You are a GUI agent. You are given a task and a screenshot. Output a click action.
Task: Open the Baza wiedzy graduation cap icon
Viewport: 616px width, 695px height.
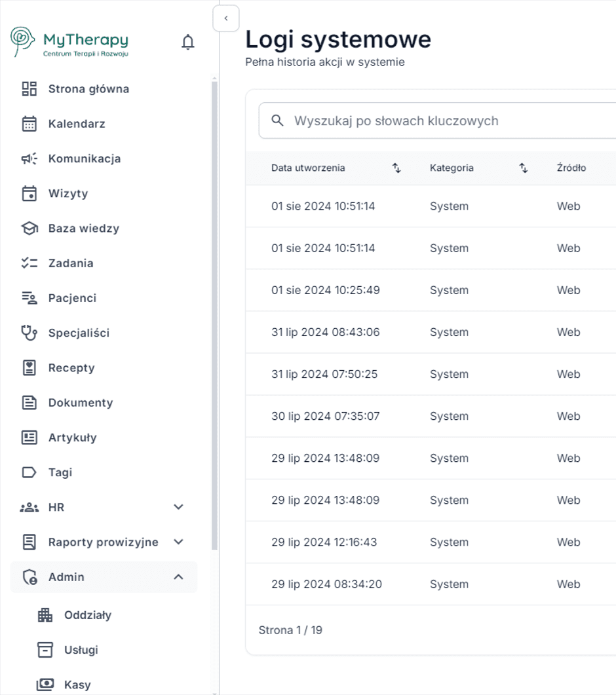click(x=29, y=229)
